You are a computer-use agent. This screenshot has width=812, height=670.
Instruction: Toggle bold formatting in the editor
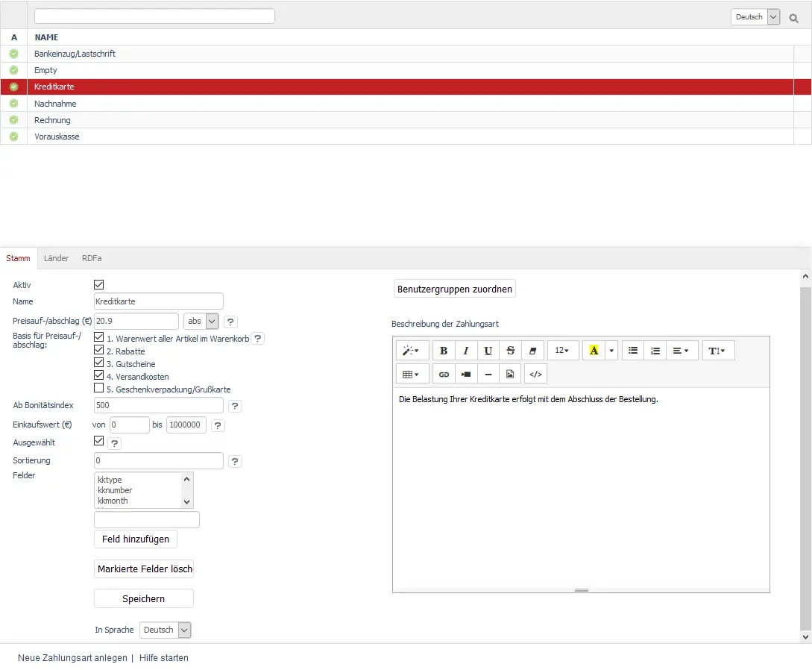[x=444, y=351]
